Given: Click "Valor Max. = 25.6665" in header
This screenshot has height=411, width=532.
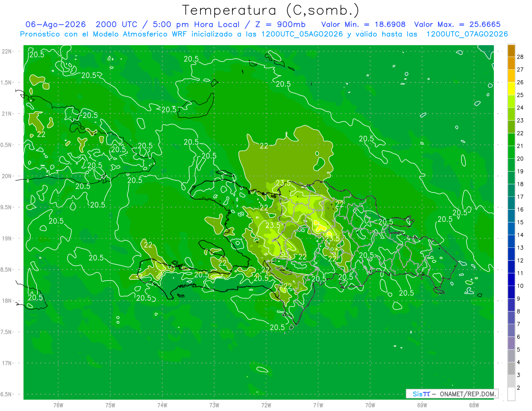Looking at the screenshot, I should (458, 24).
